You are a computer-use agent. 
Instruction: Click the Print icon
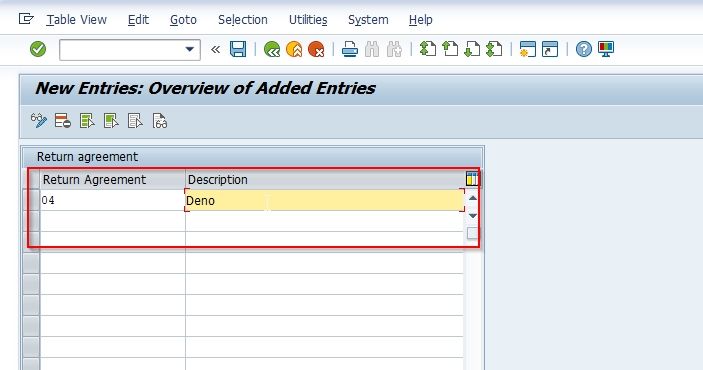[350, 49]
